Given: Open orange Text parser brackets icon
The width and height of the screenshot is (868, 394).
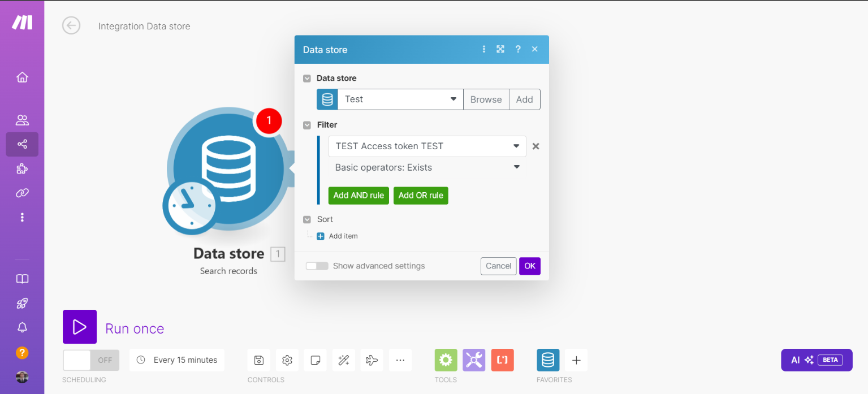Looking at the screenshot, I should pos(503,360).
